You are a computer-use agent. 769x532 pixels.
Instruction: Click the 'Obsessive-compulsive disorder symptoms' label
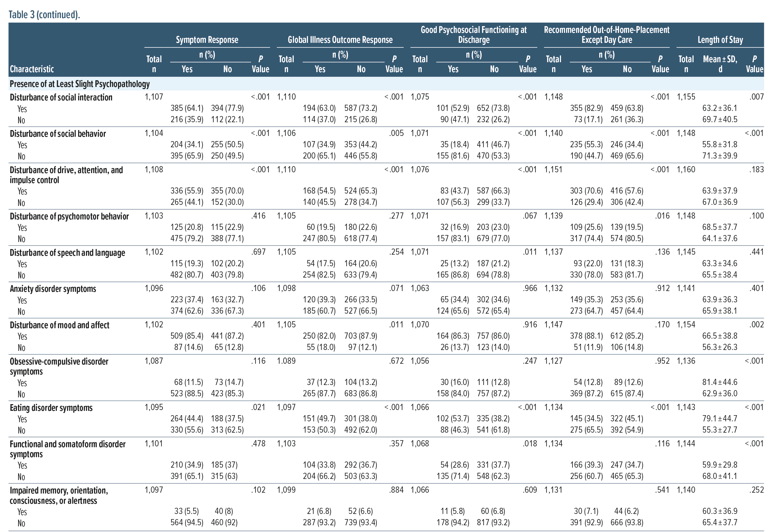(59, 366)
